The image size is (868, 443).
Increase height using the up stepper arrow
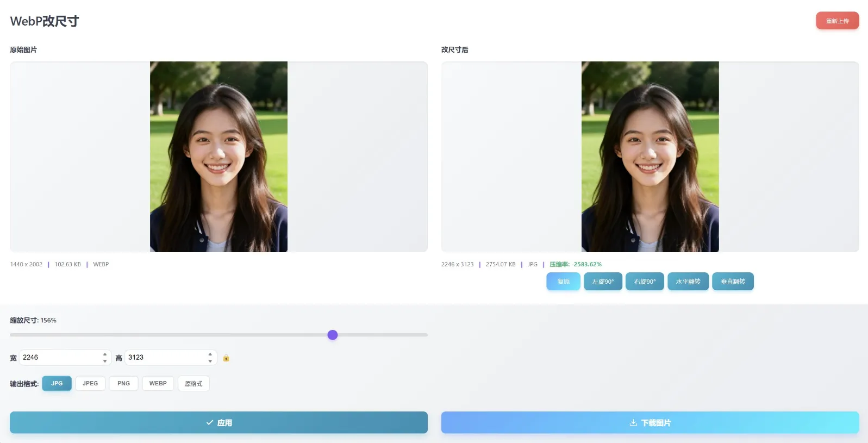(x=210, y=354)
